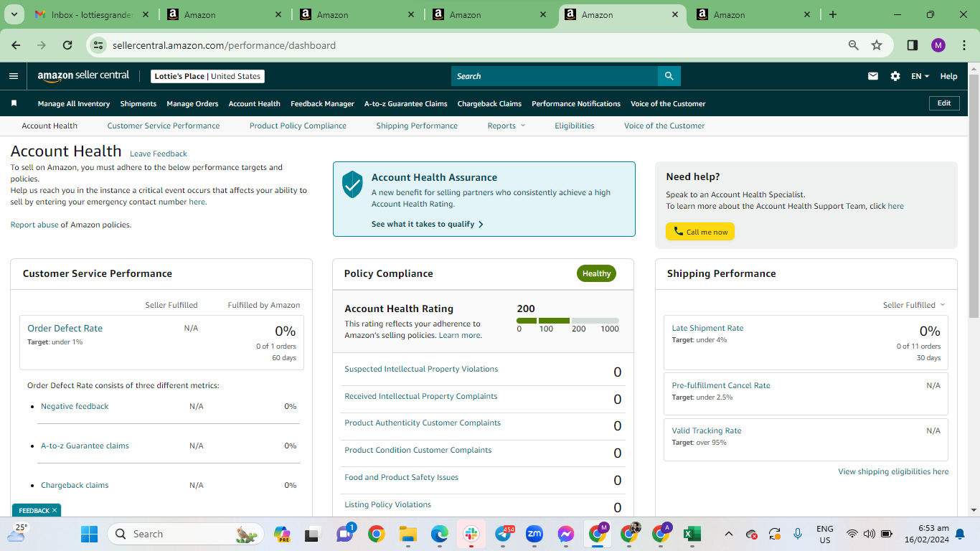The width and height of the screenshot is (980, 551).
Task: Open the Seller Central messages envelope icon
Action: pos(873,76)
